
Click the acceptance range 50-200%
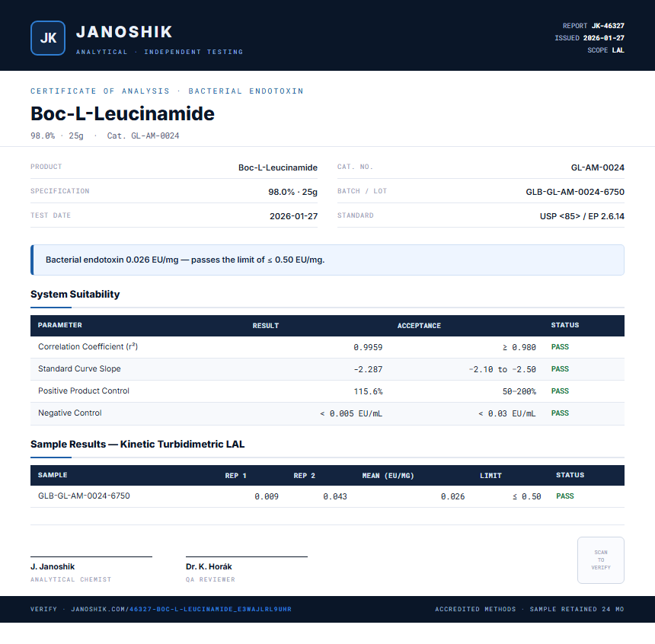(519, 391)
